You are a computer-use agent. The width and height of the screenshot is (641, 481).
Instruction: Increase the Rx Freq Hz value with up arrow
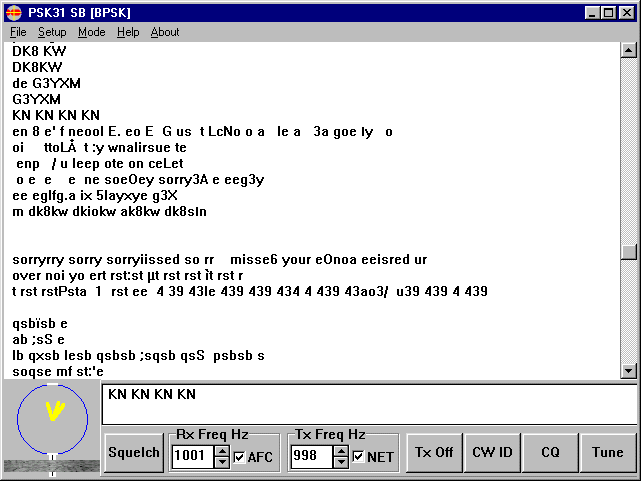222,451
